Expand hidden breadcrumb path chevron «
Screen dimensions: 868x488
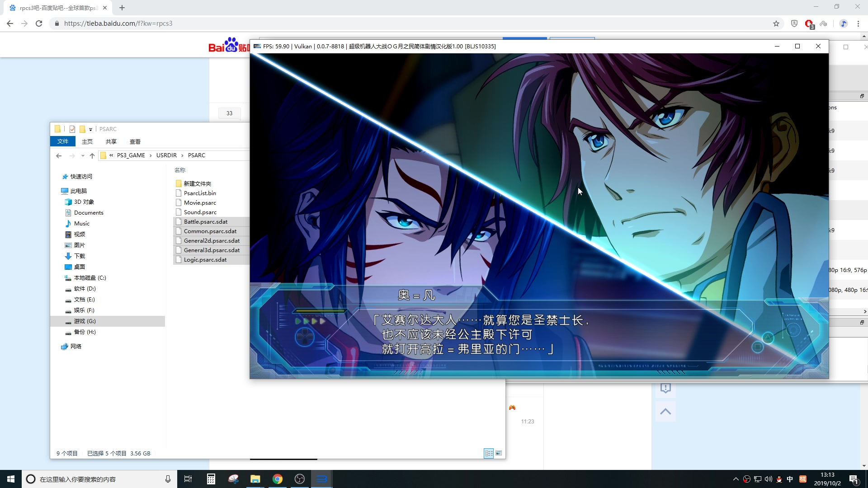click(x=111, y=155)
